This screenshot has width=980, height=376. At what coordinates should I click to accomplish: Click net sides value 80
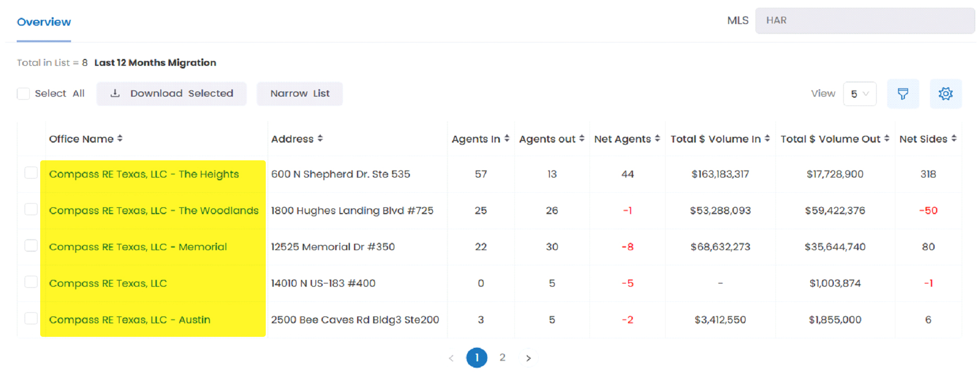point(928,246)
